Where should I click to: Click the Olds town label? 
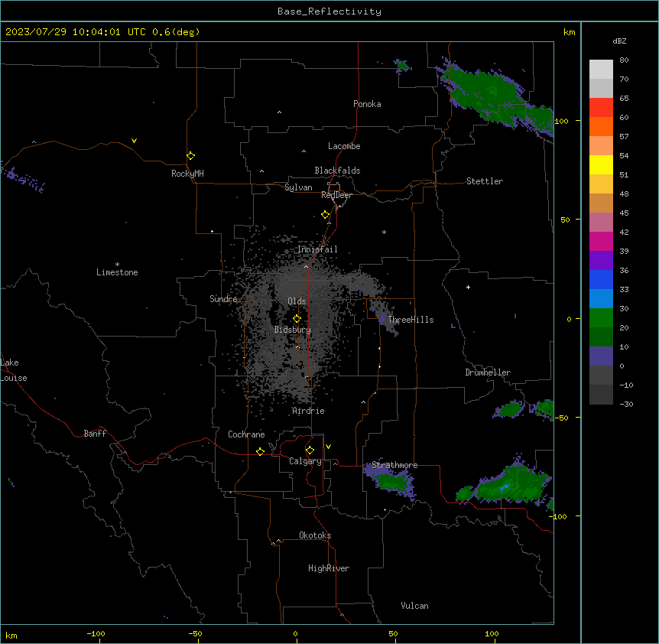pyautogui.click(x=297, y=301)
